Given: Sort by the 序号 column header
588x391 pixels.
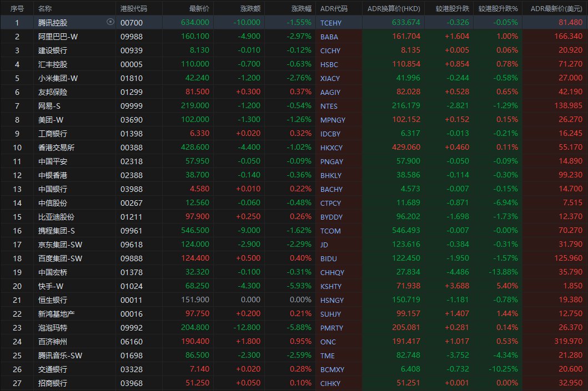Looking at the screenshot, I should click(17, 8).
